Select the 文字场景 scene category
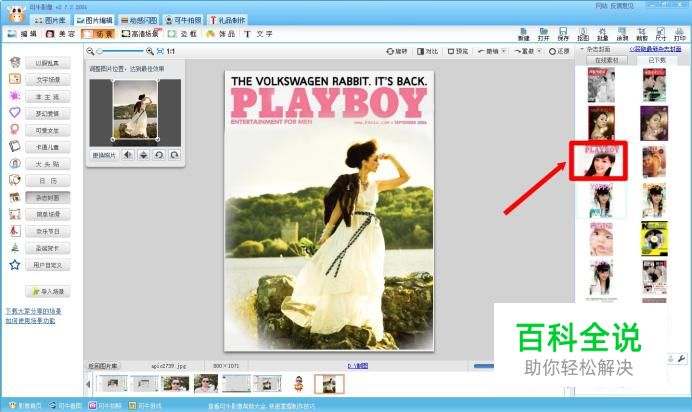This screenshot has width=692, height=412. coord(48,80)
